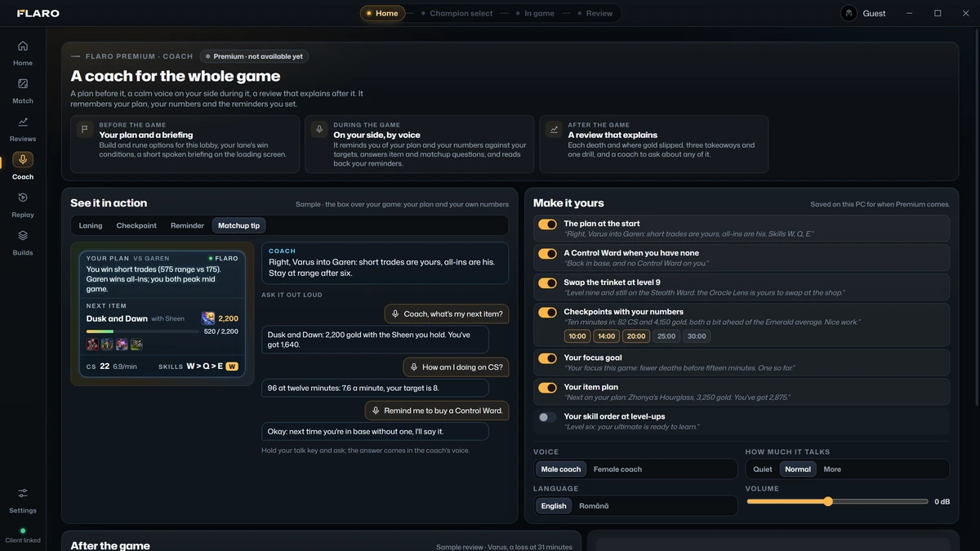
Task: Go to Reviews in the sidebar
Action: [23, 128]
